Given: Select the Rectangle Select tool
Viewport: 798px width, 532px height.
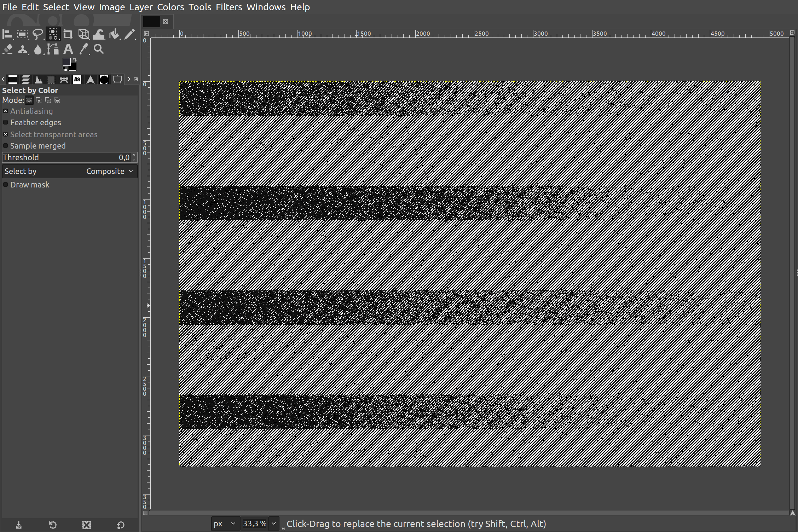Looking at the screenshot, I should (x=22, y=34).
